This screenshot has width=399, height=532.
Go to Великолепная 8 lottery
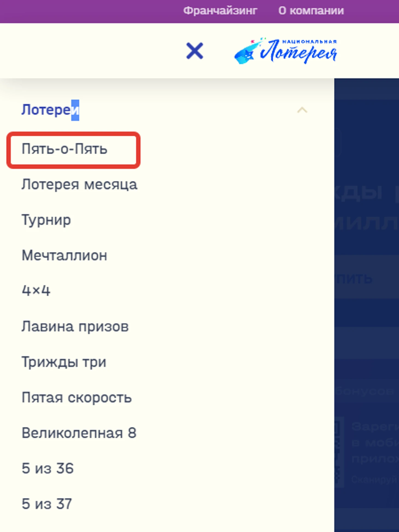coord(79,433)
